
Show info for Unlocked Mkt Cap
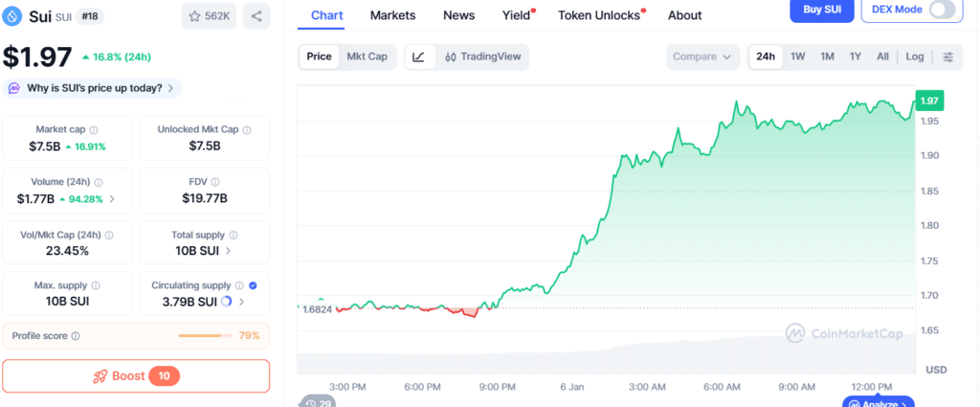[247, 130]
